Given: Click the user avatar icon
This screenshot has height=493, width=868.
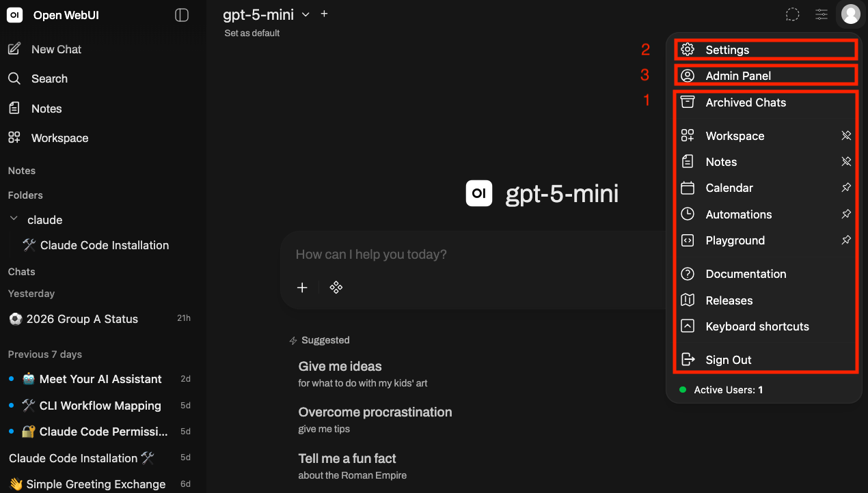Looking at the screenshot, I should [850, 14].
